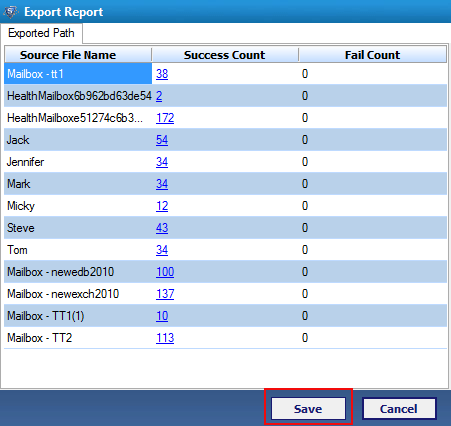Screen dimensions: 451x426
Task: Cancel the export report dialog
Action: 399,408
